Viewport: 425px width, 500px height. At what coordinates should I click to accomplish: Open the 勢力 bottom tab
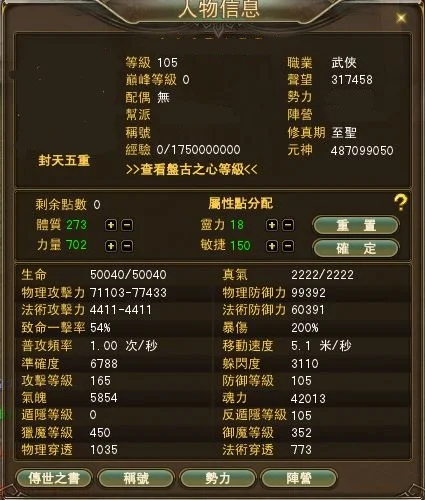point(218,478)
